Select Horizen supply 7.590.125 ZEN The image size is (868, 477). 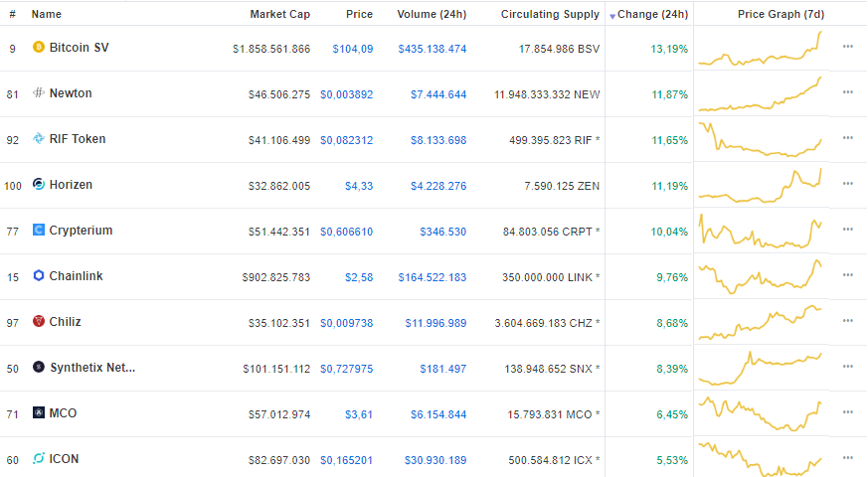click(x=562, y=186)
